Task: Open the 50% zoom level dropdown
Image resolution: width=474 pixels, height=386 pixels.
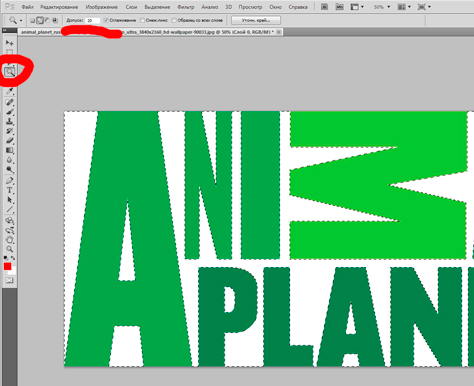Action: pyautogui.click(x=382, y=7)
